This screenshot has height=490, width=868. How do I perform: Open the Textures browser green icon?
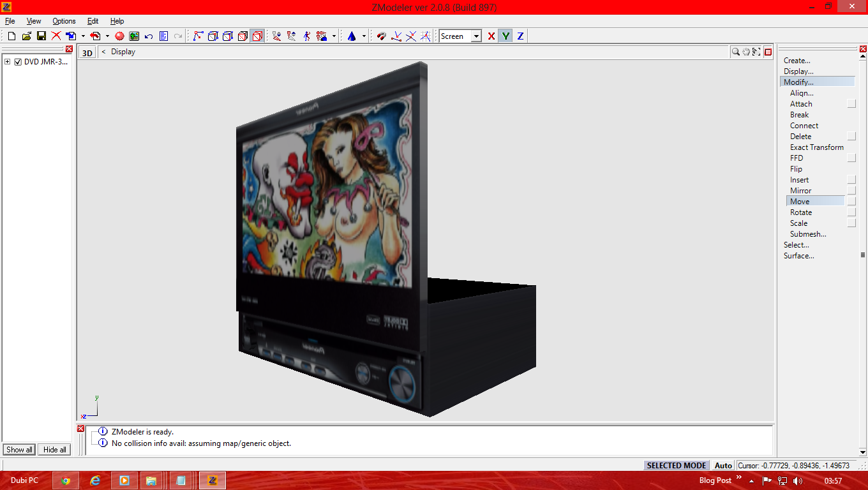(134, 36)
